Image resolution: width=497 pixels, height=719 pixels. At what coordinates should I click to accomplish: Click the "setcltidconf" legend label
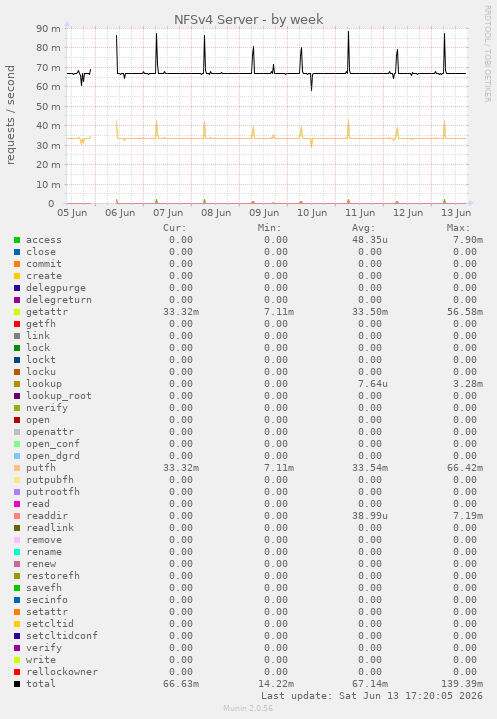[x=61, y=636]
